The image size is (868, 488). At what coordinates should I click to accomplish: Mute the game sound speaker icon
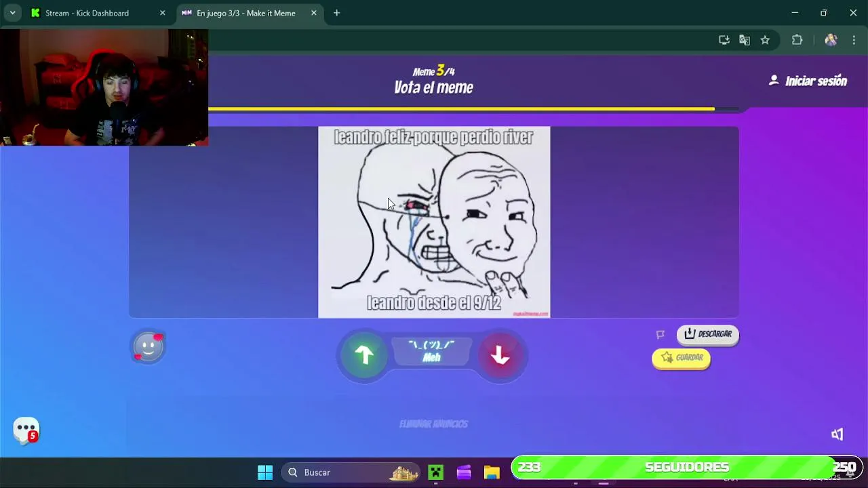click(837, 434)
